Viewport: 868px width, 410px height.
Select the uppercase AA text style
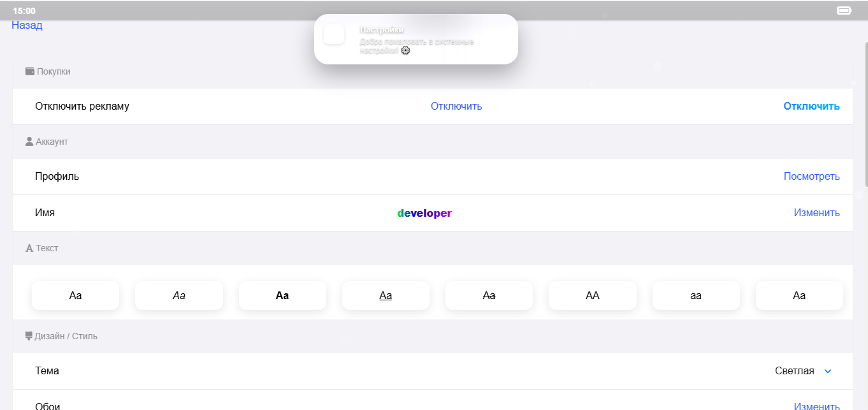click(x=593, y=295)
